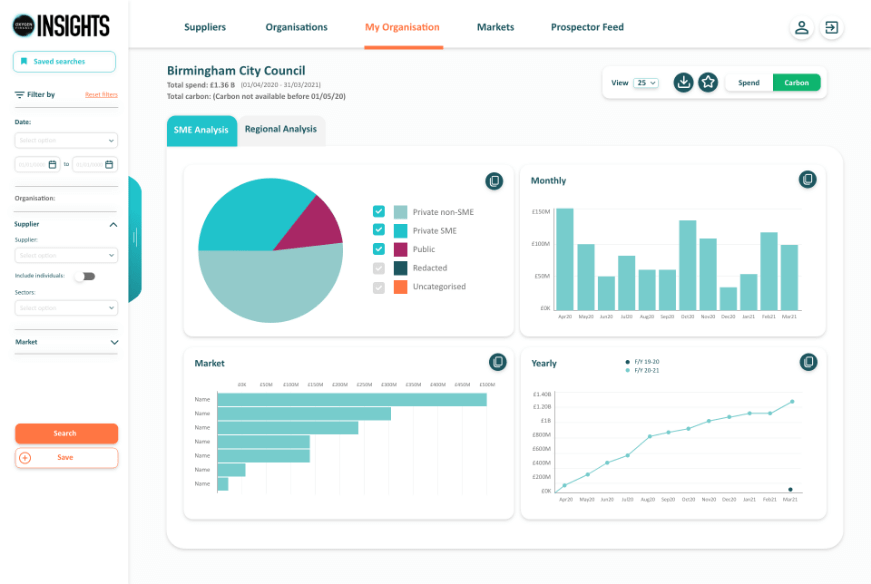Viewport: 871px width, 584px height.
Task: Click F/Y 19-20 legend entry
Action: tap(642, 362)
